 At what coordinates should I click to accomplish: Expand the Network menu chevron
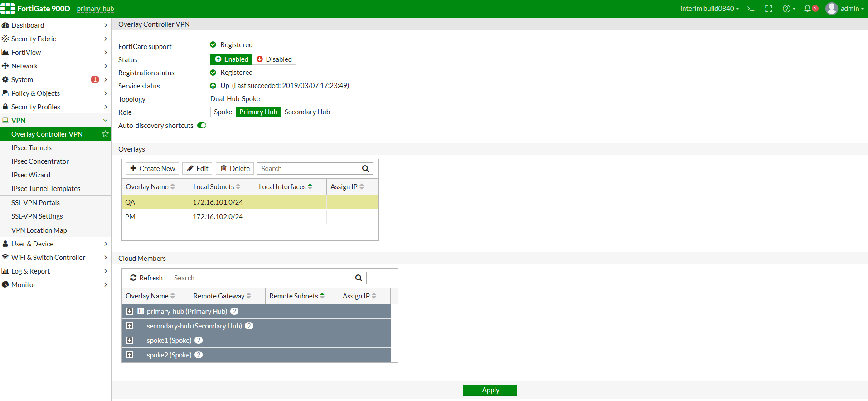pos(105,66)
